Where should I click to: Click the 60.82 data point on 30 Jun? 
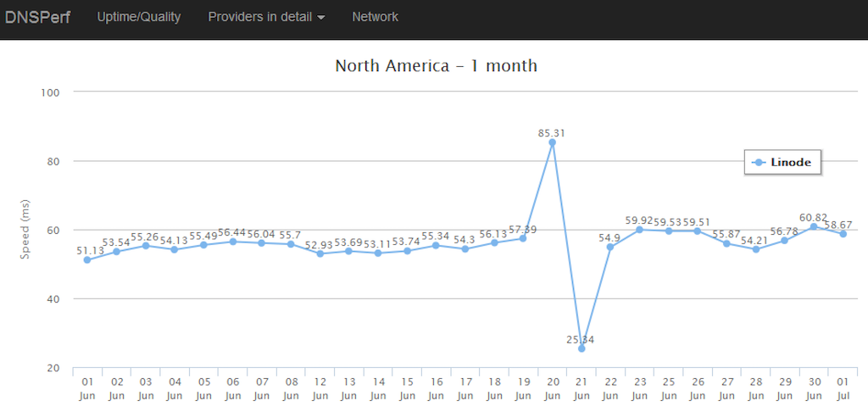pyautogui.click(x=813, y=226)
